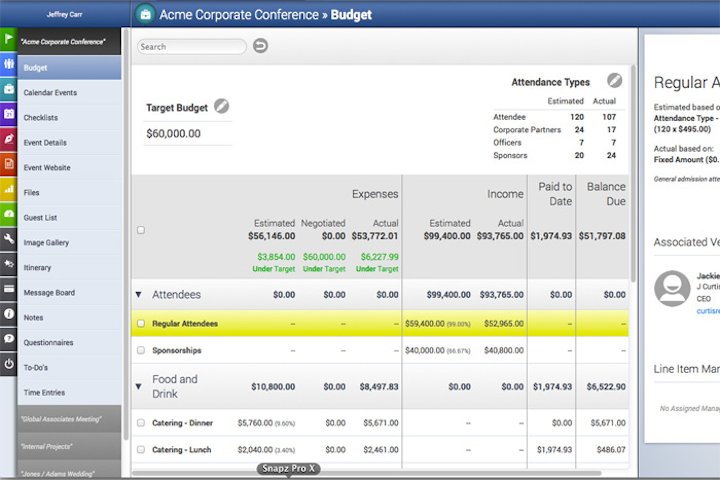Edit Target Budget with pencil icon
This screenshot has height=480, width=720.
pyautogui.click(x=221, y=107)
